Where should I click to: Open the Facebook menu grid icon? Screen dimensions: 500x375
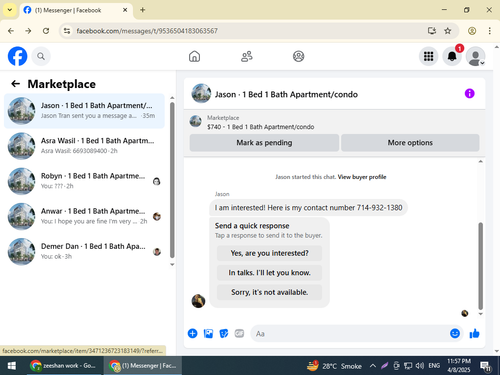pyautogui.click(x=428, y=56)
